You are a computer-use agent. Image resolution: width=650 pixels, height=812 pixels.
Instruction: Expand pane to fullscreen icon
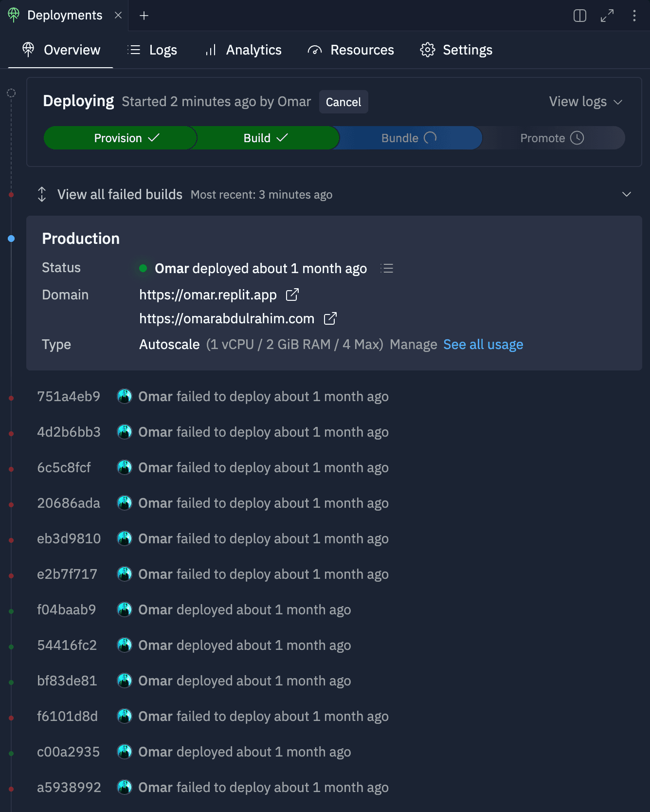pyautogui.click(x=607, y=16)
